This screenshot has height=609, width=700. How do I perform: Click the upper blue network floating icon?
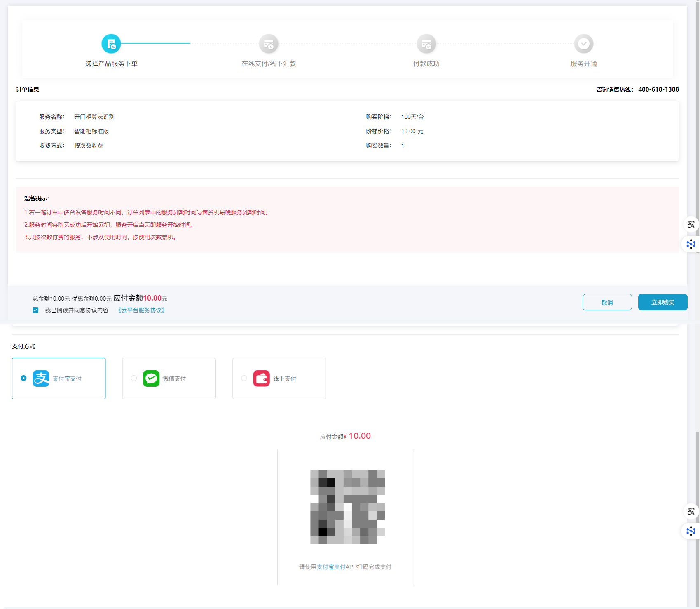pos(691,244)
